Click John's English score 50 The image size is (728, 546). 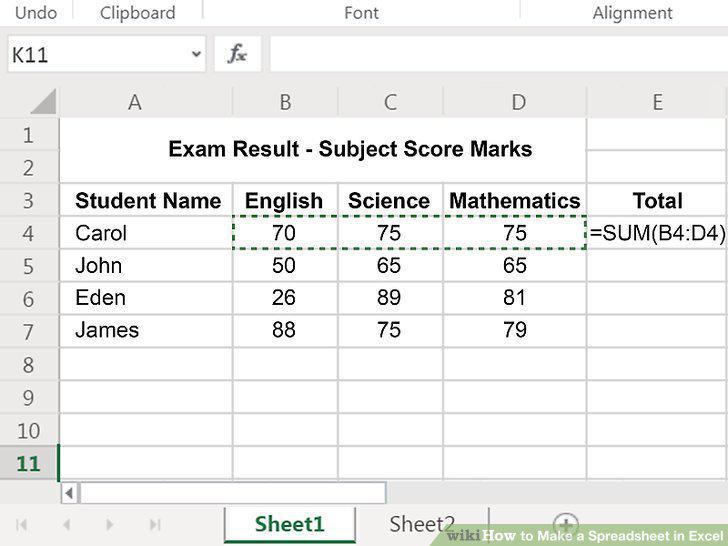(285, 266)
